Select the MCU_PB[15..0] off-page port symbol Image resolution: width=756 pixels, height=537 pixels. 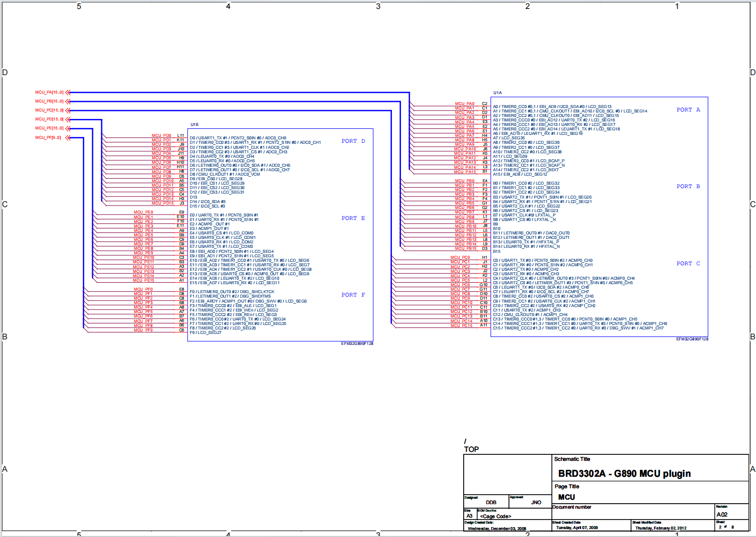68,102
